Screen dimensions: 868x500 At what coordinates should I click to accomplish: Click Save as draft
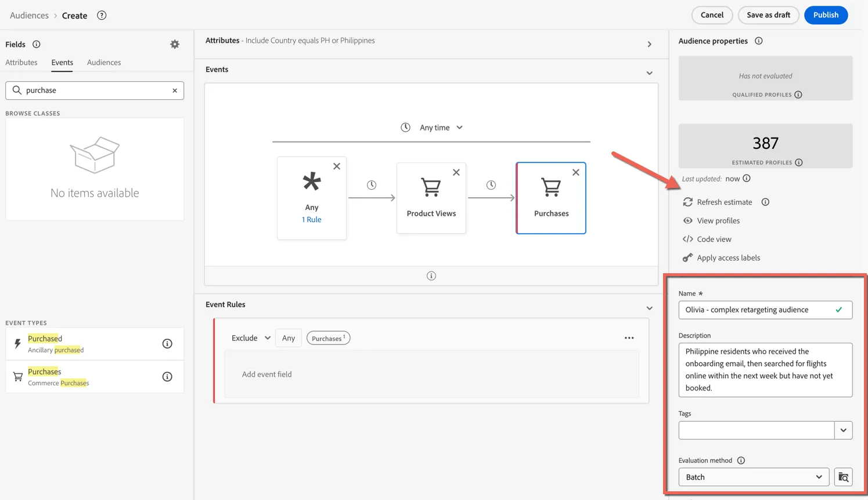(x=768, y=15)
